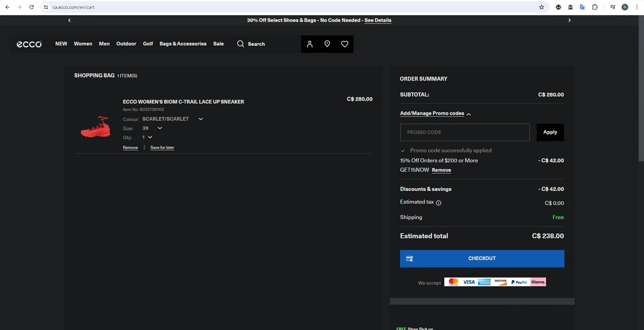Proceed to Checkout
Screen dimensions: 644x330
click(482, 259)
